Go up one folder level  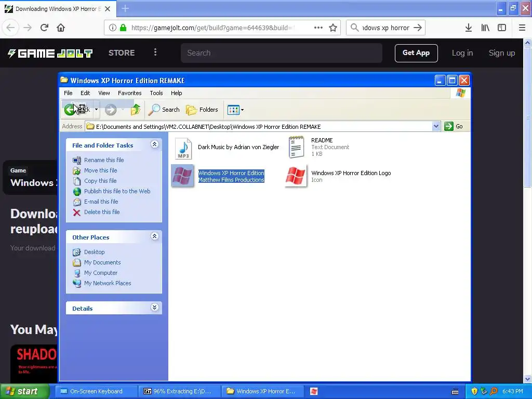point(136,110)
